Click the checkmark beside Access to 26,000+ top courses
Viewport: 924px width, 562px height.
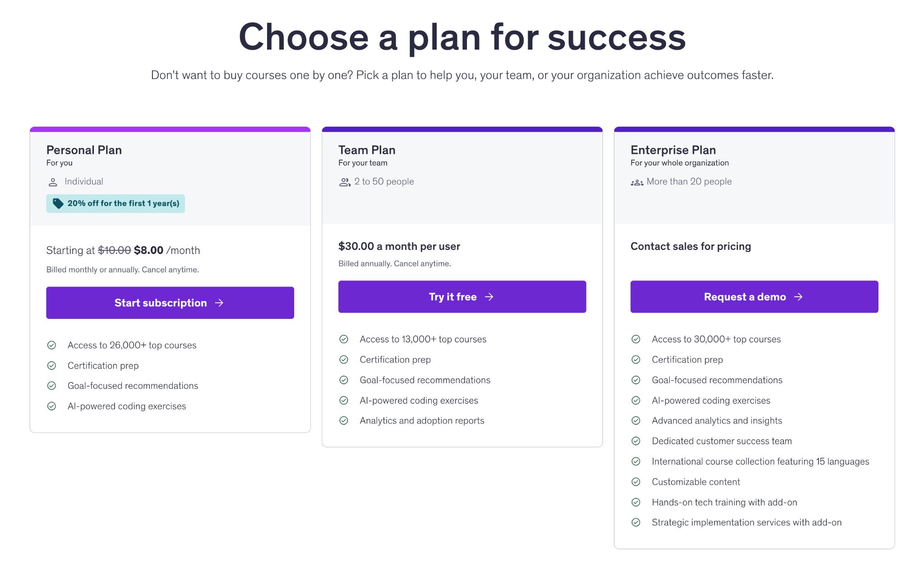[51, 345]
